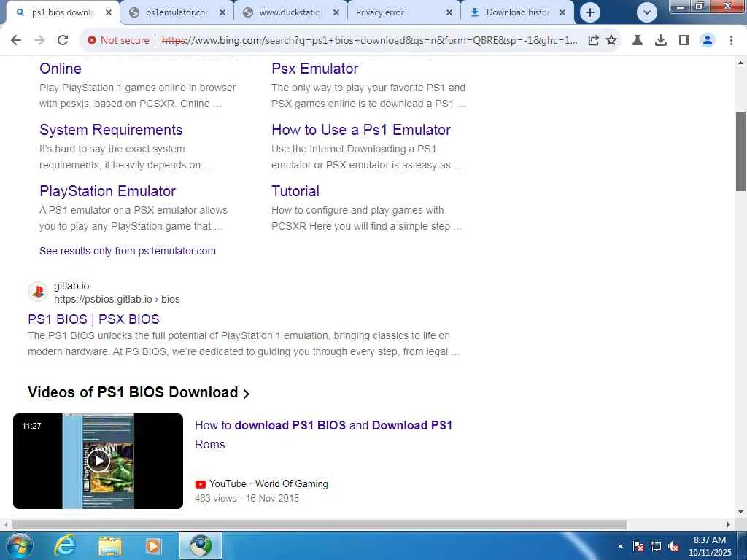Close the ps1 bios download tab
The height and width of the screenshot is (560, 747).
(109, 12)
